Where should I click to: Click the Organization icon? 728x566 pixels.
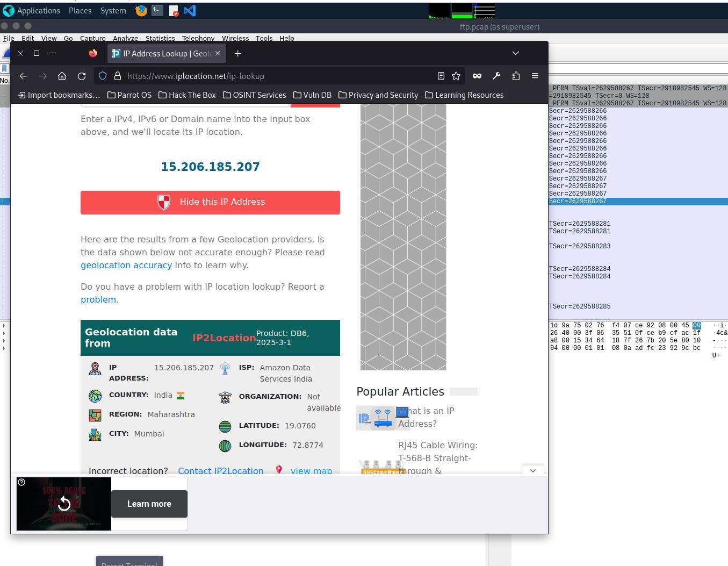pos(225,398)
